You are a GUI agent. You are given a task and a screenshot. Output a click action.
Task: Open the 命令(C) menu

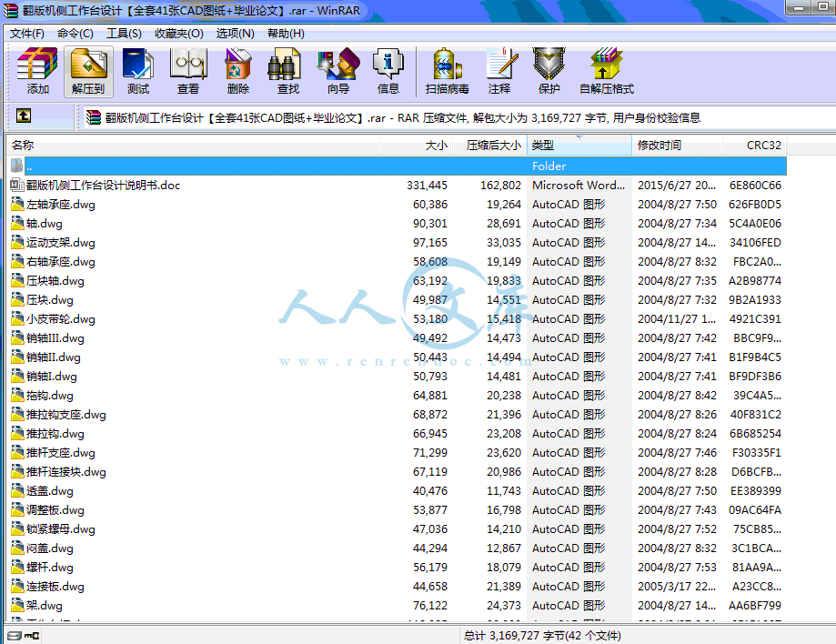point(76,34)
